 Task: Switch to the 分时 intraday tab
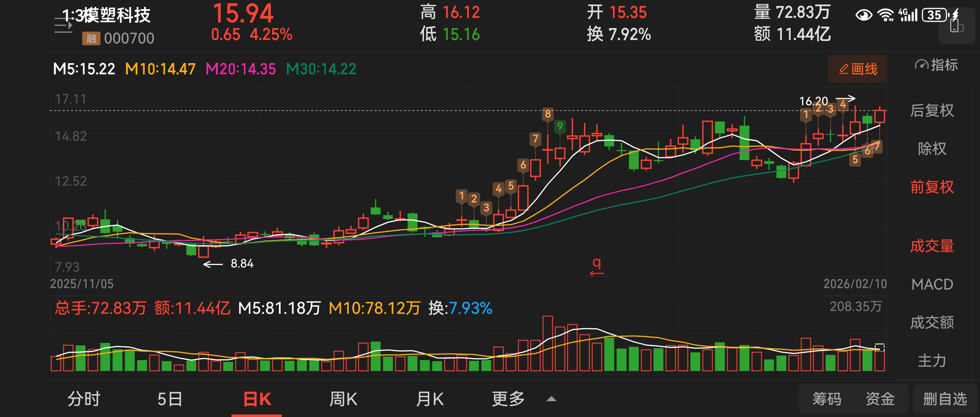(84, 399)
